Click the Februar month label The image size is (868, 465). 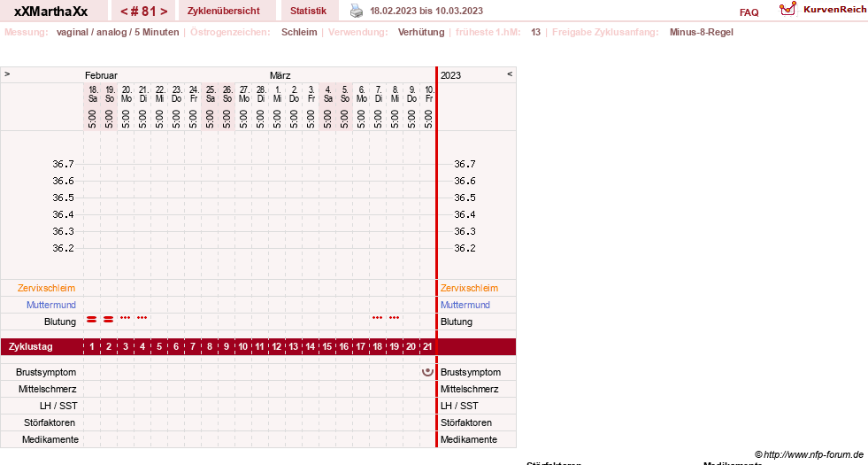tap(101, 75)
